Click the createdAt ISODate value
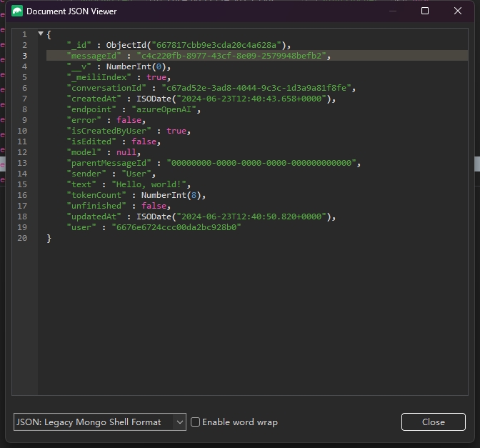Screen dimensions: 480x448 (x=231, y=99)
